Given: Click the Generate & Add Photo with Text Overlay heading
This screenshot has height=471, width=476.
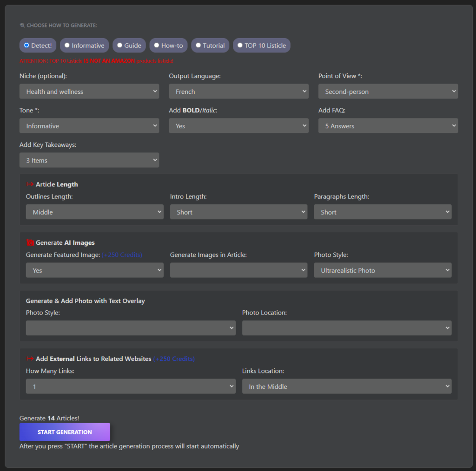Looking at the screenshot, I should point(86,301).
